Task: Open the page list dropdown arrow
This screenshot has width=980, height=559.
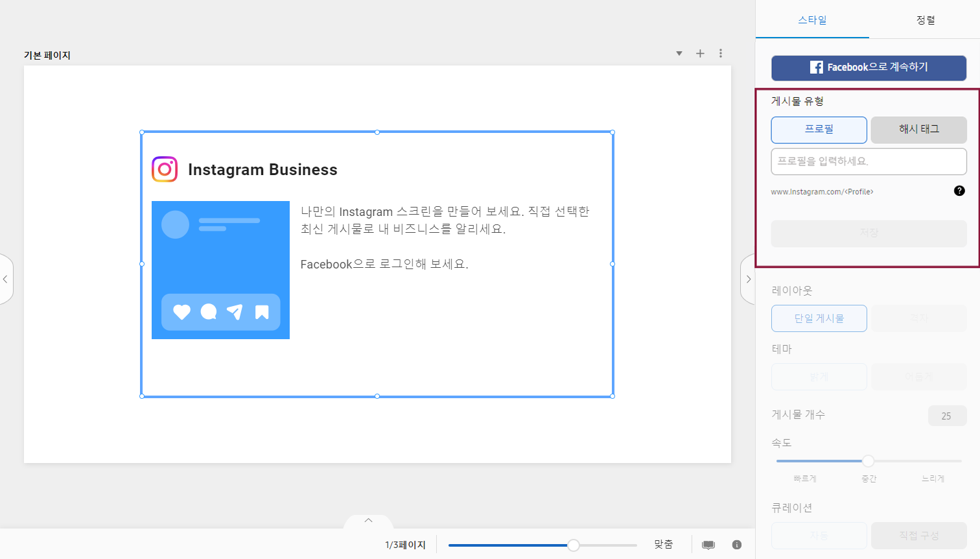Action: [x=679, y=54]
